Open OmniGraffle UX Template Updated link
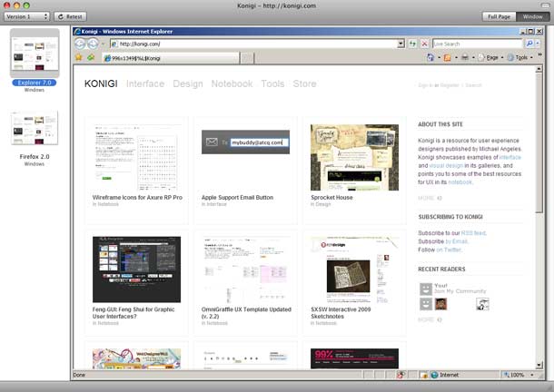Screen dimensions: 554x392 [246, 313]
